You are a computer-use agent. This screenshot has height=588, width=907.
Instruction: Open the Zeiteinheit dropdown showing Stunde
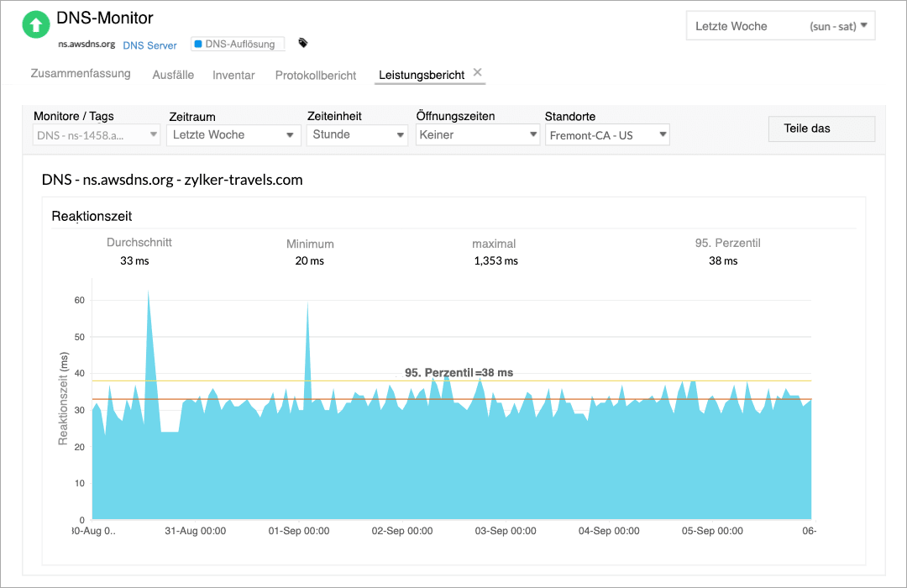[356, 134]
